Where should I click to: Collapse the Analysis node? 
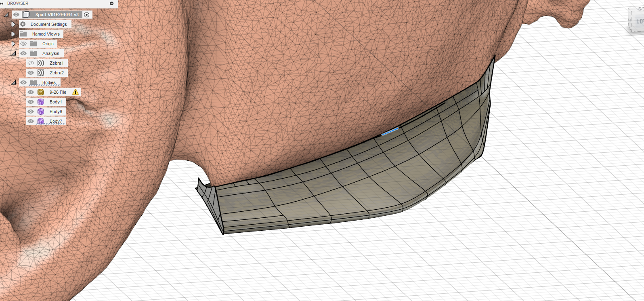point(13,53)
